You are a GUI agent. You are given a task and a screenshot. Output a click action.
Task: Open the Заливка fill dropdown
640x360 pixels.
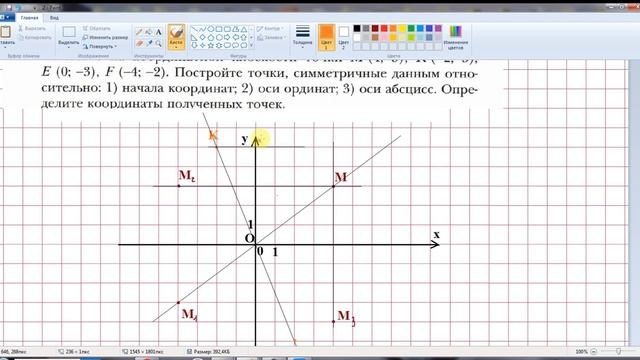[x=272, y=38]
